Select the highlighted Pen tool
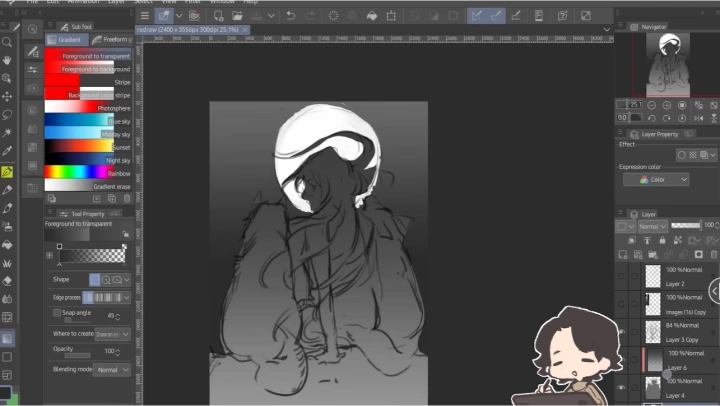Image resolution: width=720 pixels, height=406 pixels. point(7,172)
